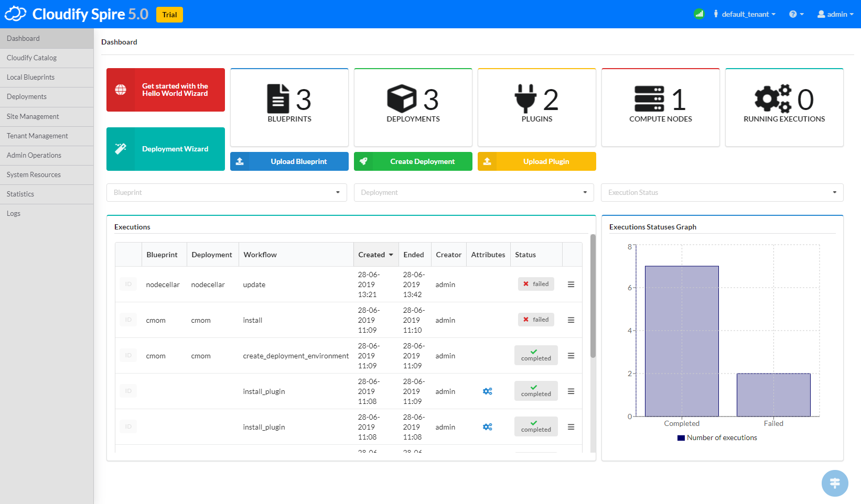
Task: Click system workflow gears icon, 11:09 install_plugin row
Action: [x=488, y=391]
